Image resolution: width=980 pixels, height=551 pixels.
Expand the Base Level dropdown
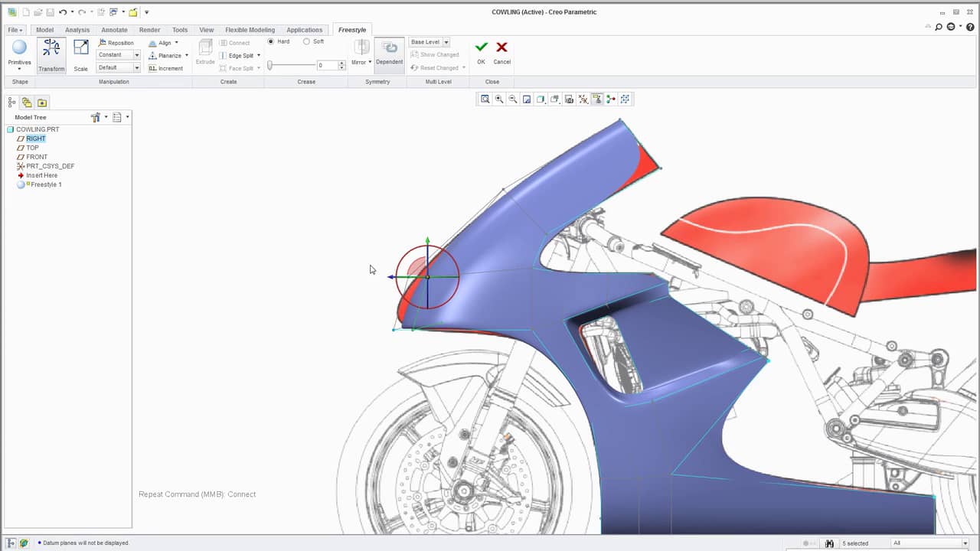pos(446,42)
